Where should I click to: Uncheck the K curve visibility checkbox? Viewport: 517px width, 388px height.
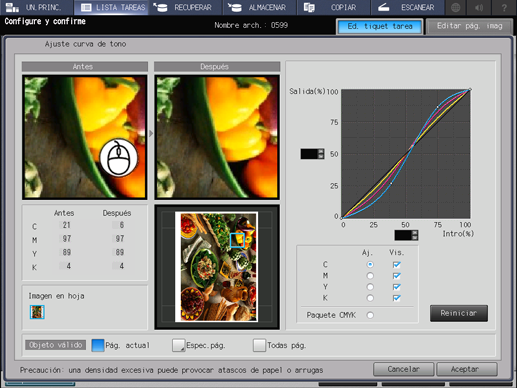[396, 298]
